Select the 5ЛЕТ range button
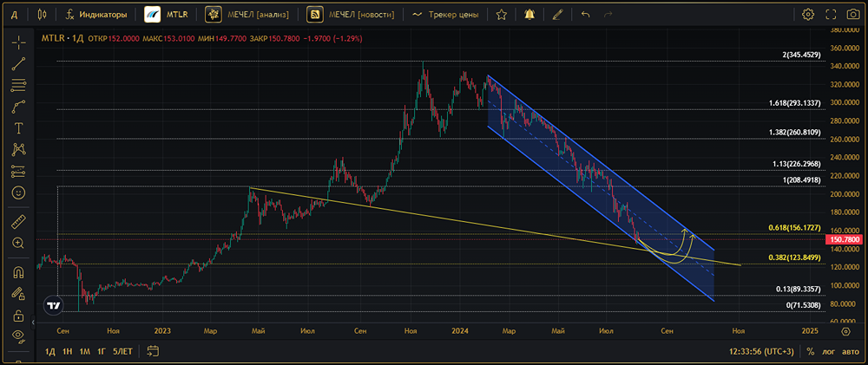 coord(122,351)
